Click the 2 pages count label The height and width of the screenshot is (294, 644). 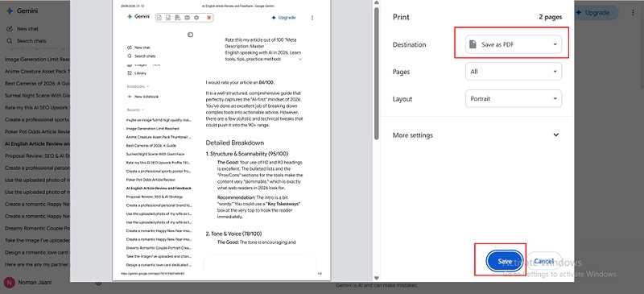coord(551,17)
